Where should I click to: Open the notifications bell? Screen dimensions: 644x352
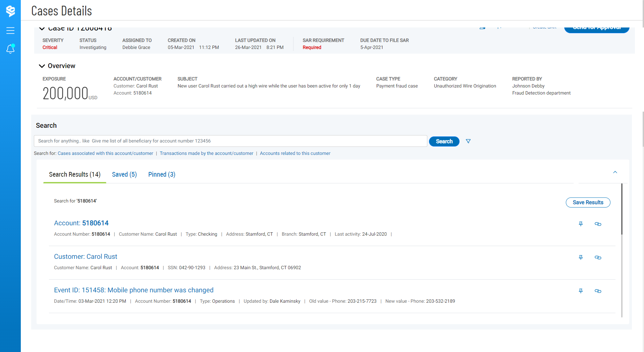click(10, 49)
